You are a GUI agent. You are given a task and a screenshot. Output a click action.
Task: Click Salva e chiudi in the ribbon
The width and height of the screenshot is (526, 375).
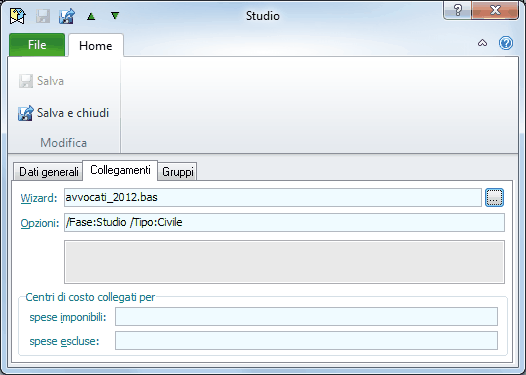[64, 113]
